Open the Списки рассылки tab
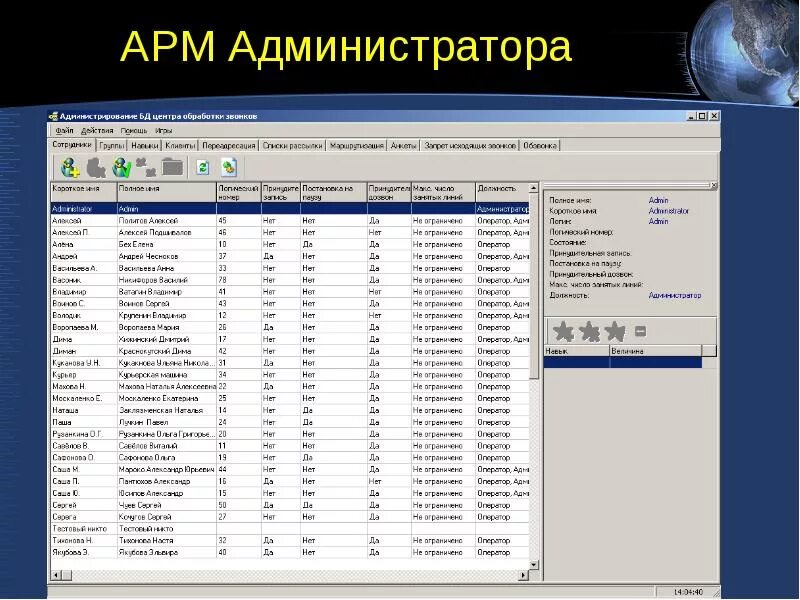This screenshot has width=800, height=600. pyautogui.click(x=292, y=146)
